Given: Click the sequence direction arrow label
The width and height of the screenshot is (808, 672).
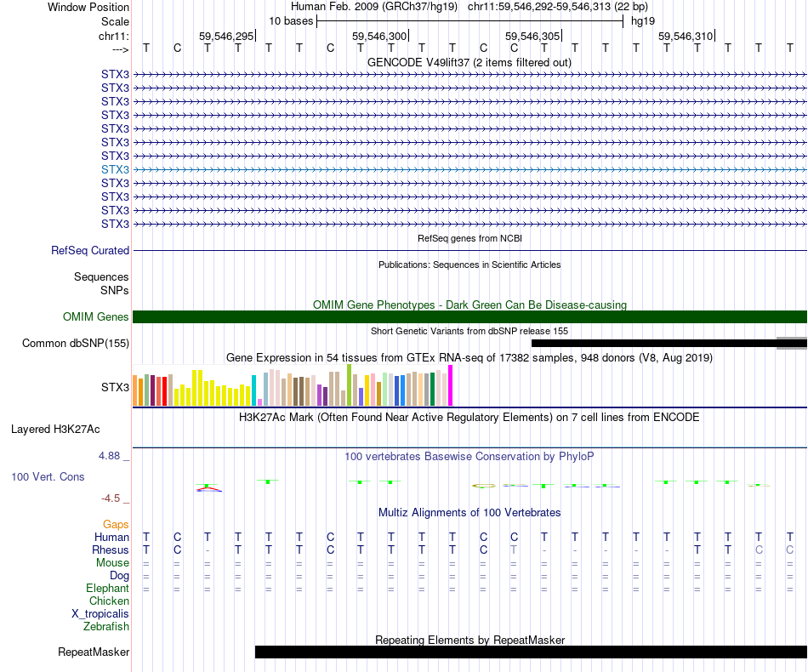Looking at the screenshot, I should pos(121,49).
